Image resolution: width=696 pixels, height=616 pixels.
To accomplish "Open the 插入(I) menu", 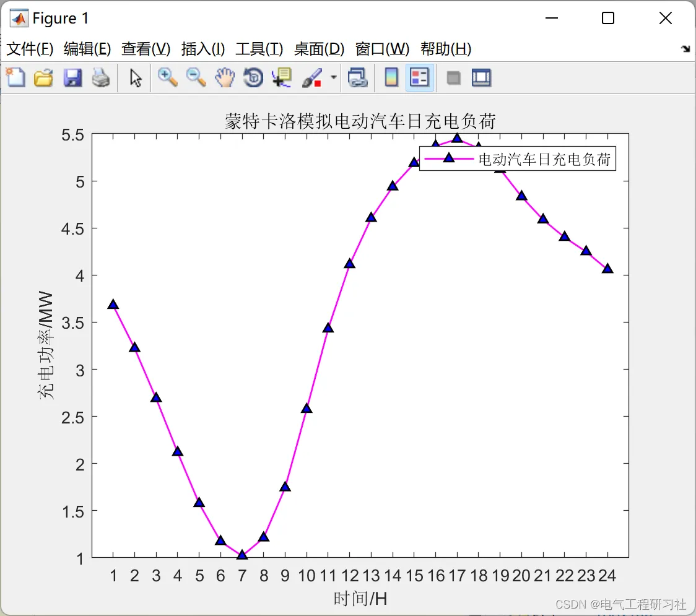I will click(203, 49).
